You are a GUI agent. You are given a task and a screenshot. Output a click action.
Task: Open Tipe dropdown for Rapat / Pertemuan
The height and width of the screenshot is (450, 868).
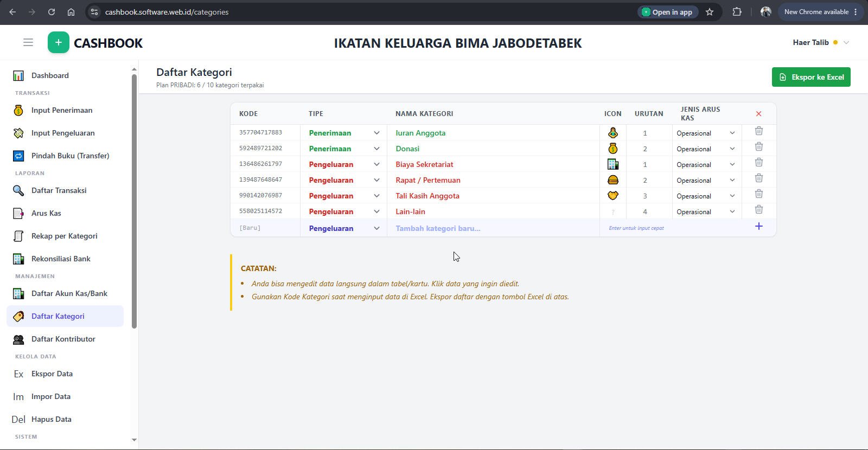tap(344, 180)
